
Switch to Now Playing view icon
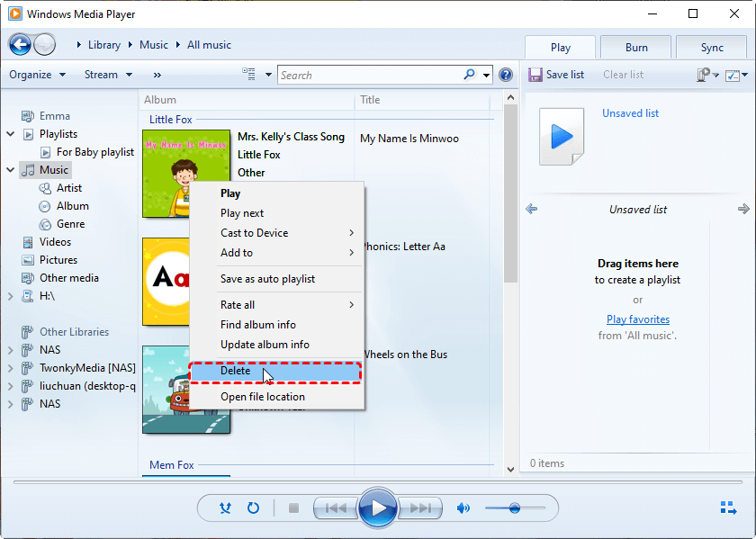728,508
